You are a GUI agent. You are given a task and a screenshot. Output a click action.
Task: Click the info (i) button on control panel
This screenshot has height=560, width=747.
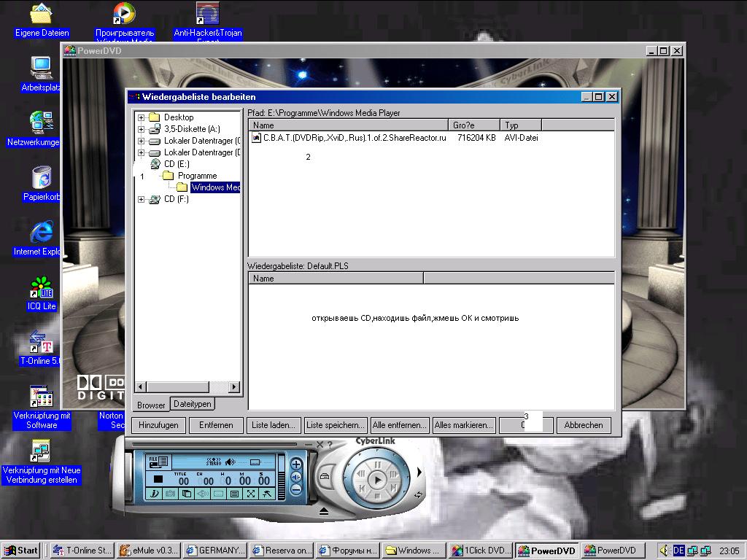tap(154, 494)
